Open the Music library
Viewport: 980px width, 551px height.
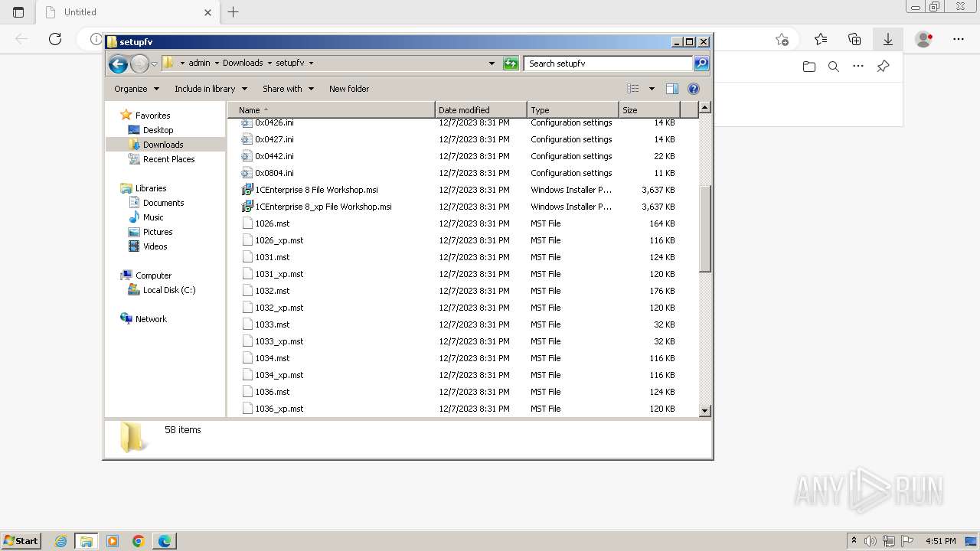click(x=153, y=217)
